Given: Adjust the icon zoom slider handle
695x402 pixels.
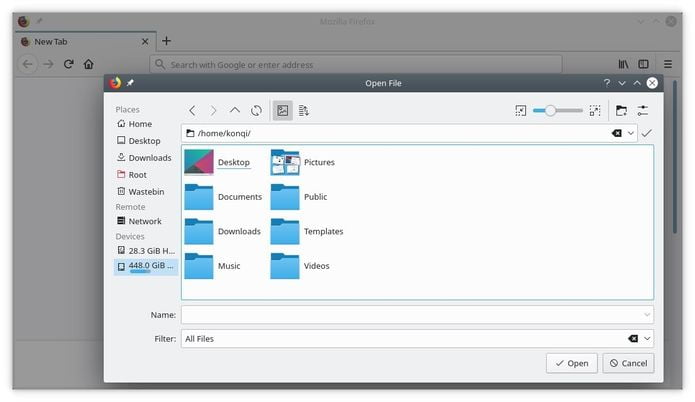Looking at the screenshot, I should point(550,110).
